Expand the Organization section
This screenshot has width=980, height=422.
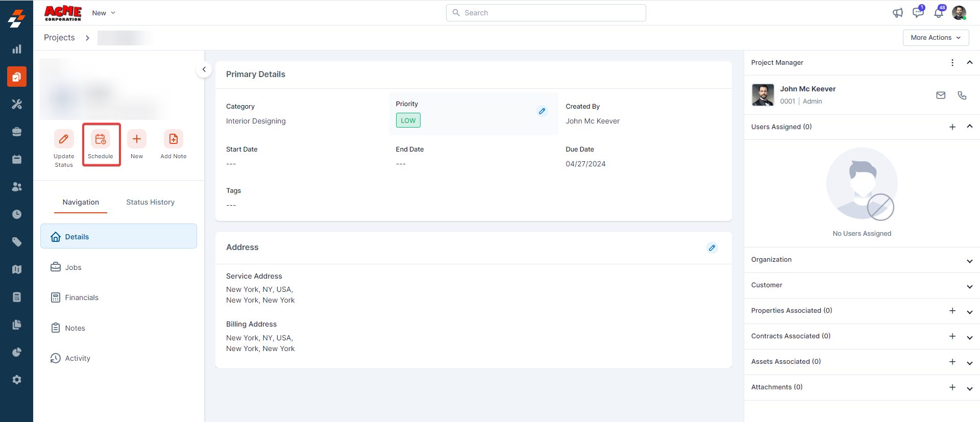tap(969, 261)
